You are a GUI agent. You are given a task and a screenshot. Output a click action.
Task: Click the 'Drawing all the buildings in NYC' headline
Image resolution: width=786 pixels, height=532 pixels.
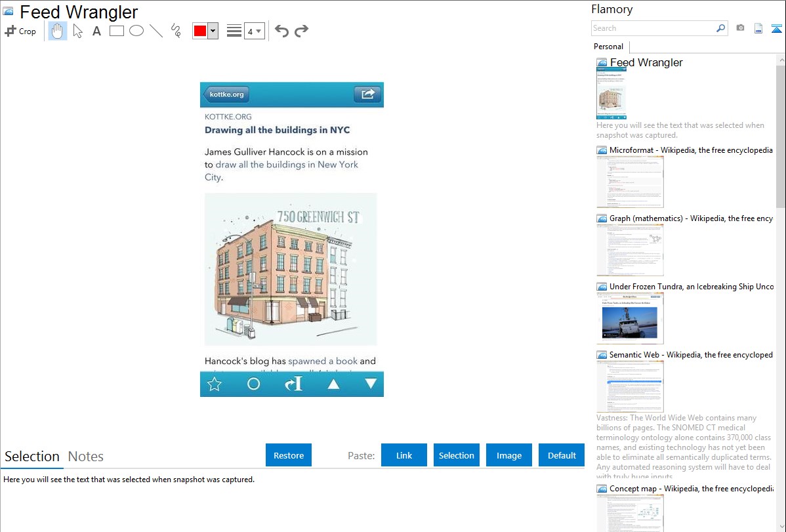pyautogui.click(x=278, y=130)
